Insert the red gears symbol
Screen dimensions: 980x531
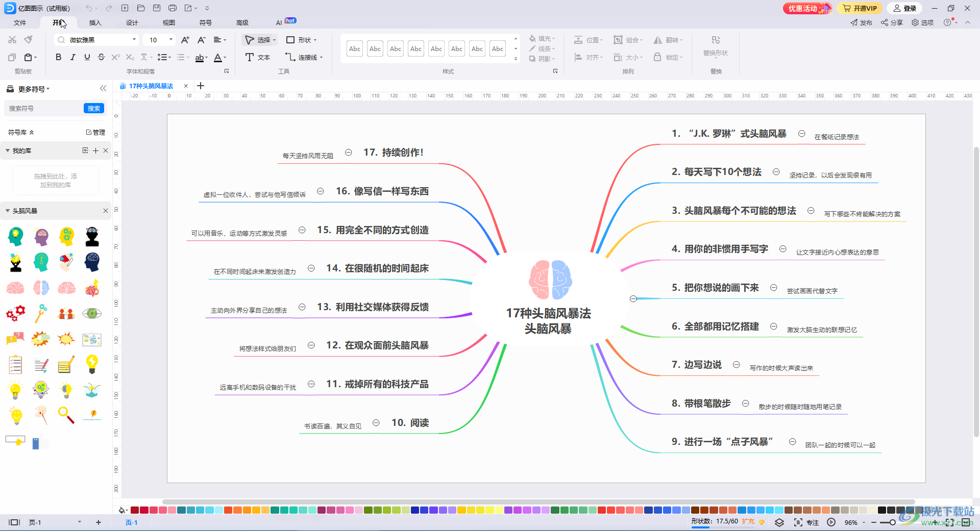[15, 313]
